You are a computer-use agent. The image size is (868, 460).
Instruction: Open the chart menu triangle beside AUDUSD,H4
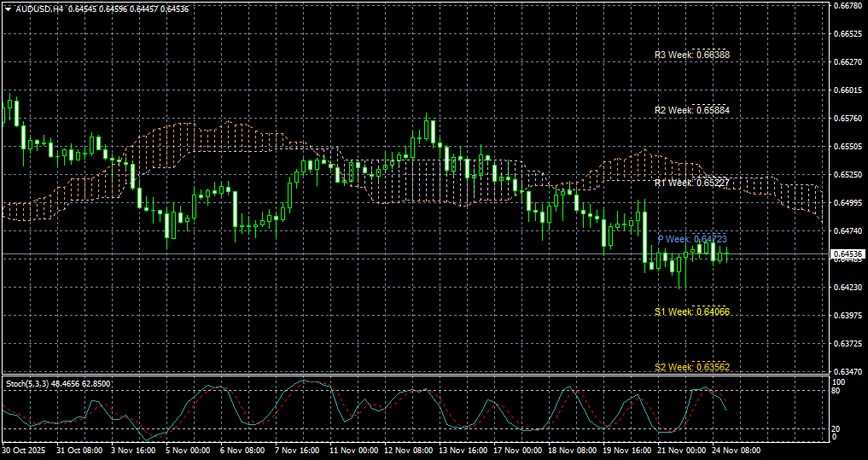9,9
